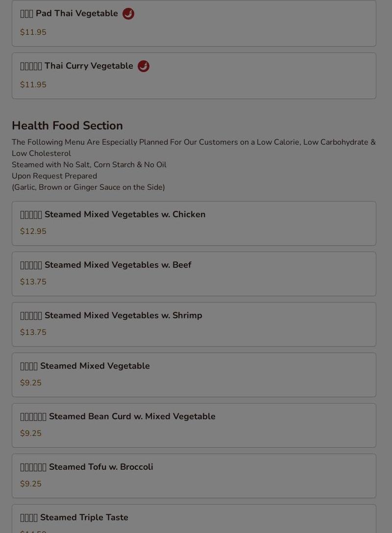Click the $13.75 price under Beef dish
The height and width of the screenshot is (533, 392).
tap(33, 282)
